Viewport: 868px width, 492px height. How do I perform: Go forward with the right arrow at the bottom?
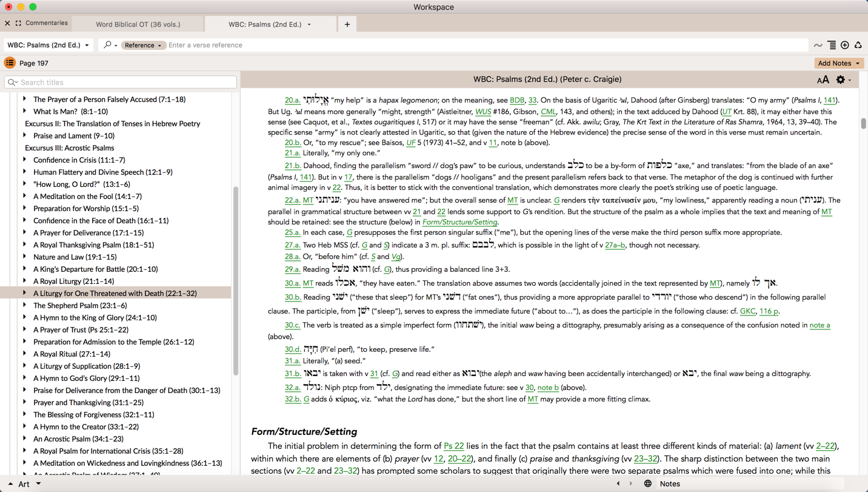click(x=631, y=484)
